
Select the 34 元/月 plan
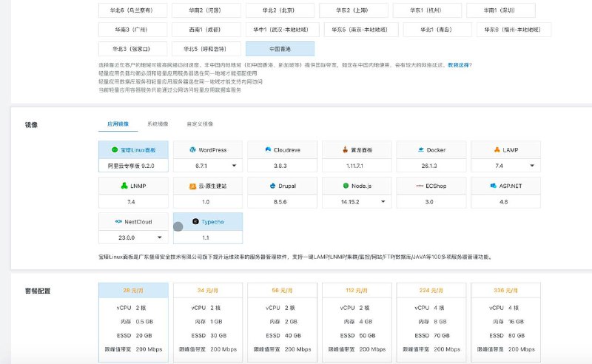point(208,323)
